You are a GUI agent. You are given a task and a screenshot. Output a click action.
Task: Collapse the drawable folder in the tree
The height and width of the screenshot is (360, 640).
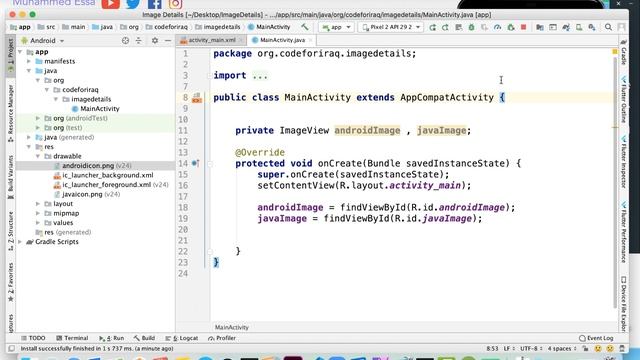click(x=38, y=156)
